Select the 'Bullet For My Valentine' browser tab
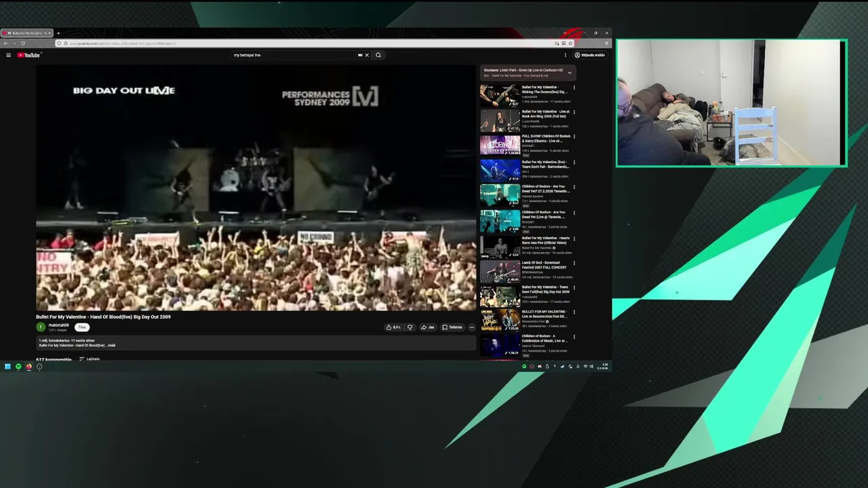 pos(26,33)
